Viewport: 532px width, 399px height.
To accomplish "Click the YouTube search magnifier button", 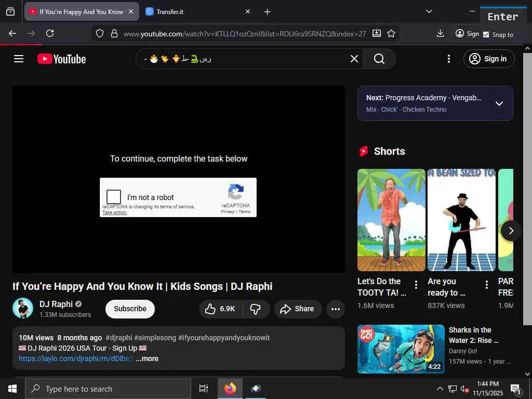I will click(379, 59).
